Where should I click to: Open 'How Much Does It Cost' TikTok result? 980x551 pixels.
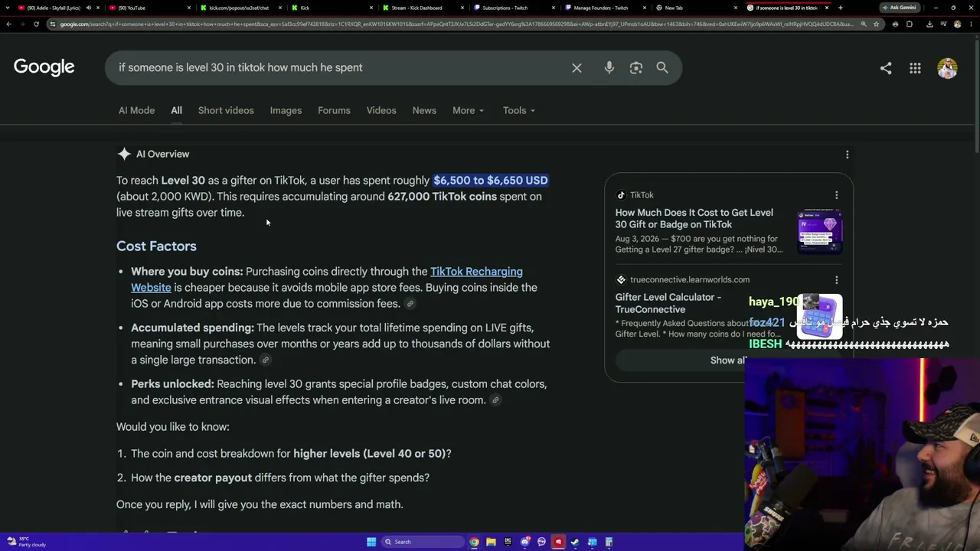pos(694,218)
